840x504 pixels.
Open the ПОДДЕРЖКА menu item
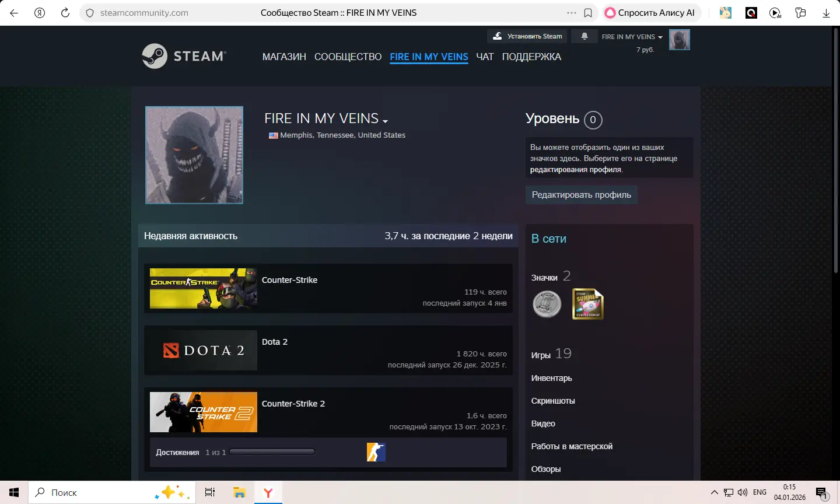pyautogui.click(x=531, y=57)
